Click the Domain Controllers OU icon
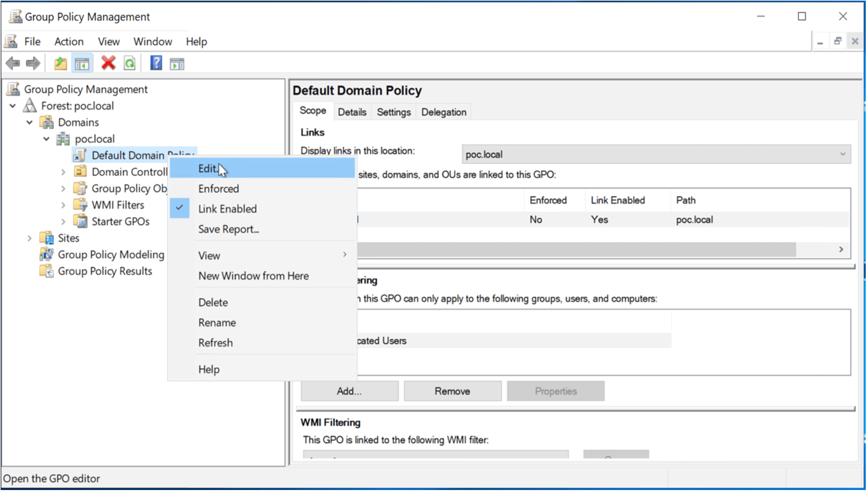Image resolution: width=868 pixels, height=492 pixels. (80, 172)
